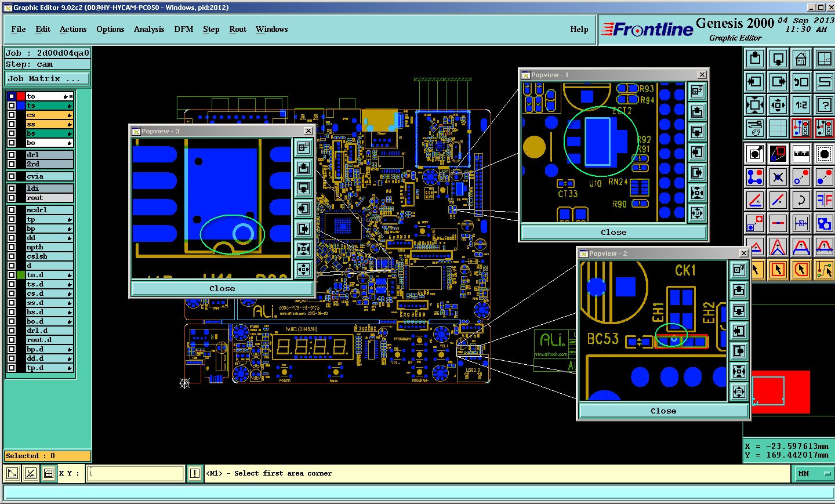
Task: Click the home view icon
Action: [801, 59]
